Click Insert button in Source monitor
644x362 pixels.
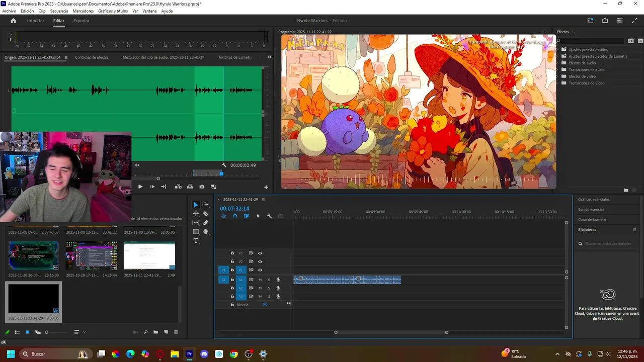click(x=178, y=187)
